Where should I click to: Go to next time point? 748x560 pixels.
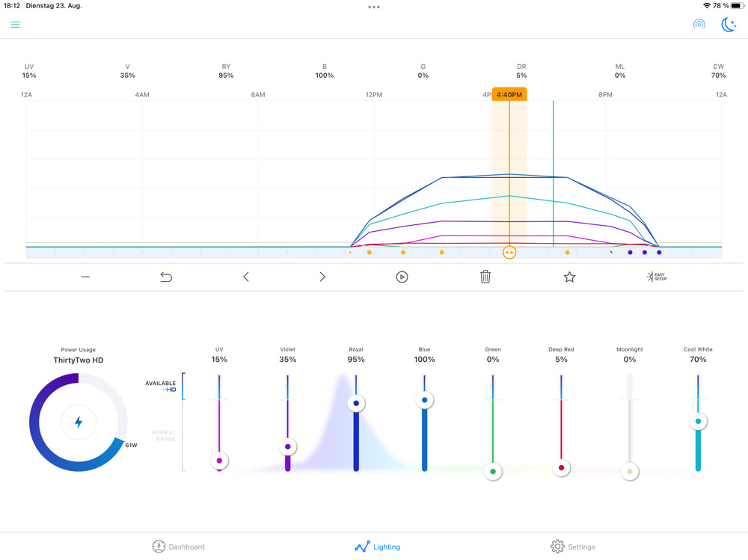click(322, 277)
